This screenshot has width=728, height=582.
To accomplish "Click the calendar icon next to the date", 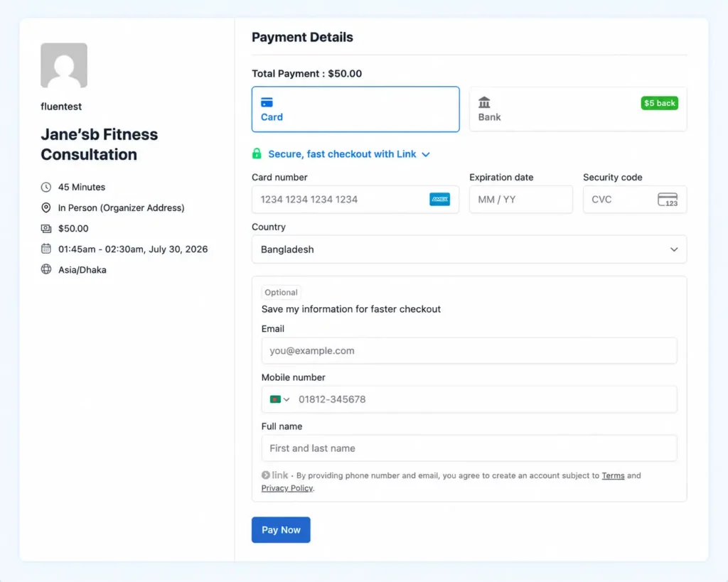I will click(x=46, y=249).
